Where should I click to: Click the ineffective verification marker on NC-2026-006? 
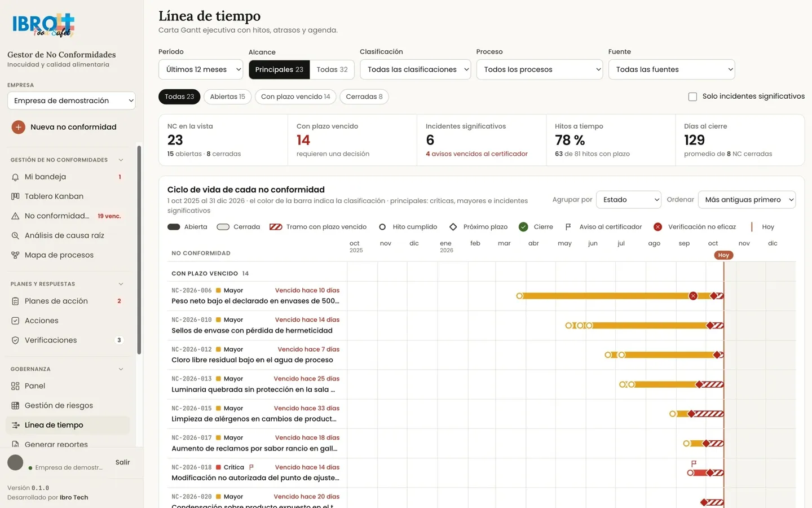(x=693, y=296)
